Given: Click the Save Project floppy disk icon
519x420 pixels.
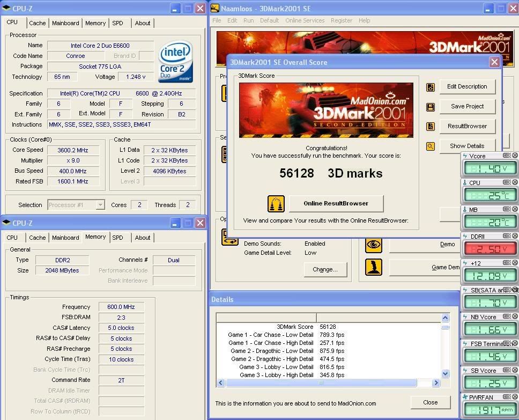Looking at the screenshot, I should point(431,107).
